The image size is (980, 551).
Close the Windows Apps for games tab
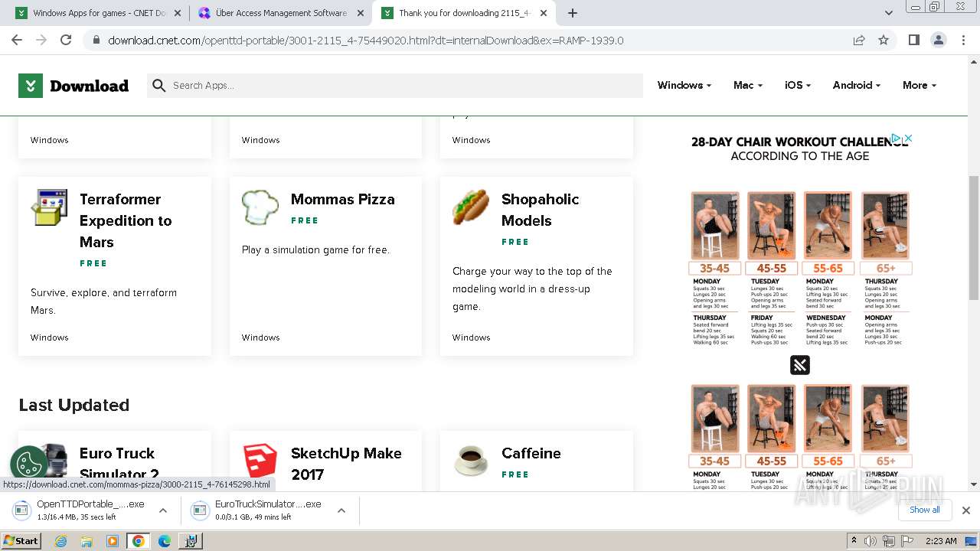[x=178, y=13]
